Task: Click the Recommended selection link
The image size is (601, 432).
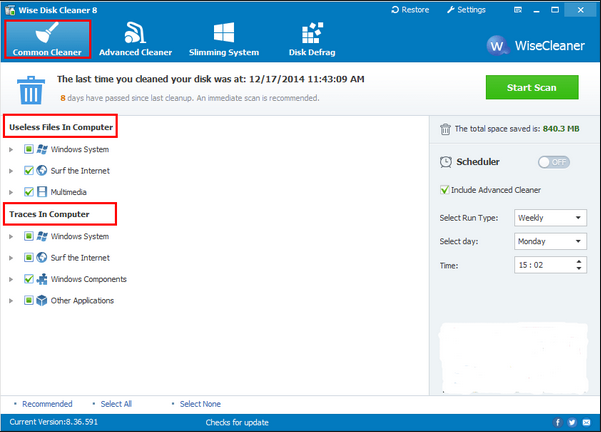Action: (x=47, y=404)
